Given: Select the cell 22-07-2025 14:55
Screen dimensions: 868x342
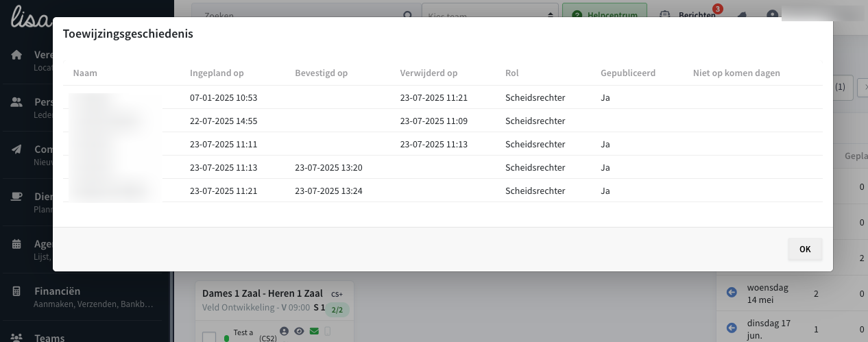Looking at the screenshot, I should pos(224,121).
